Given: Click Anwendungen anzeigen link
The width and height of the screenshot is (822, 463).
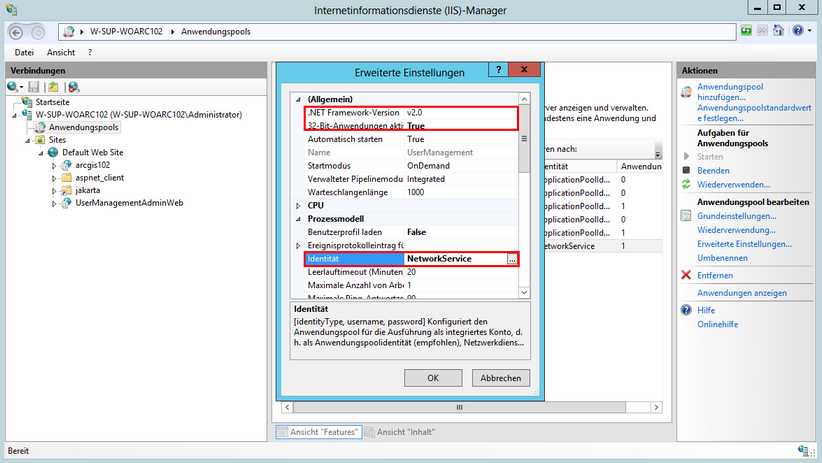Looking at the screenshot, I should [x=742, y=293].
